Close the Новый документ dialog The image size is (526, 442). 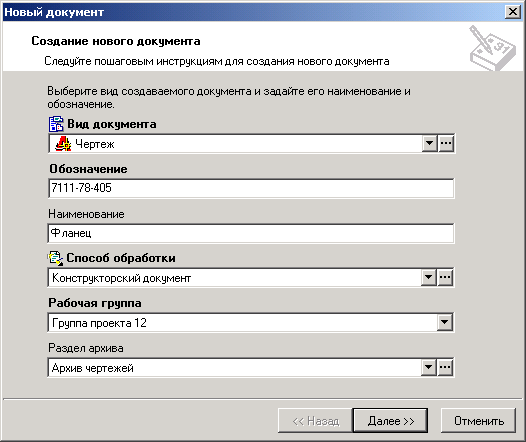pyautogui.click(x=513, y=12)
